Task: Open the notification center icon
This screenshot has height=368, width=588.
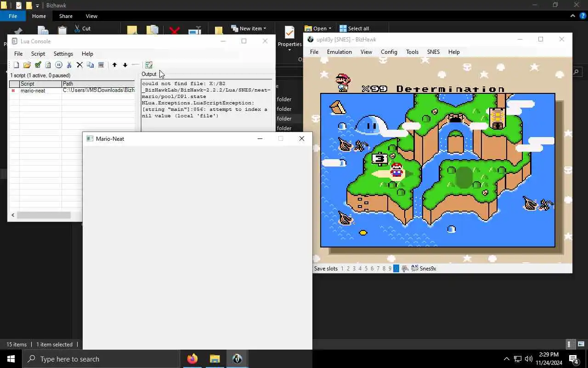Action: (573, 359)
